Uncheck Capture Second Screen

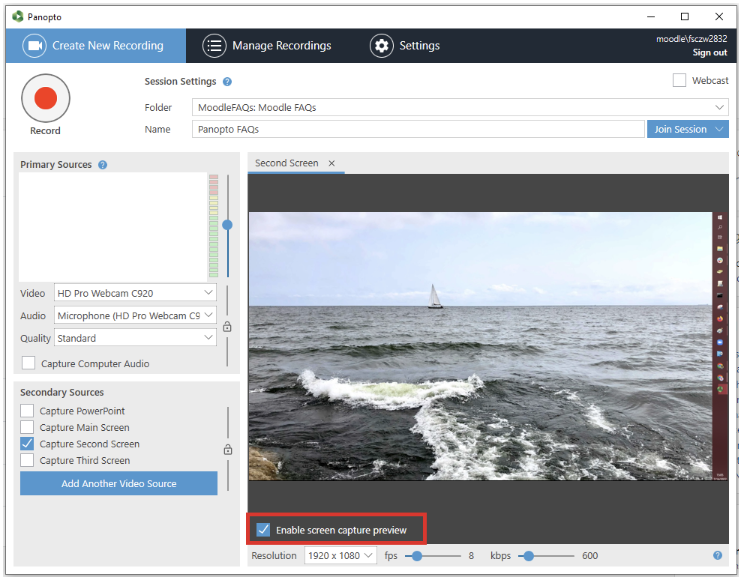(28, 444)
